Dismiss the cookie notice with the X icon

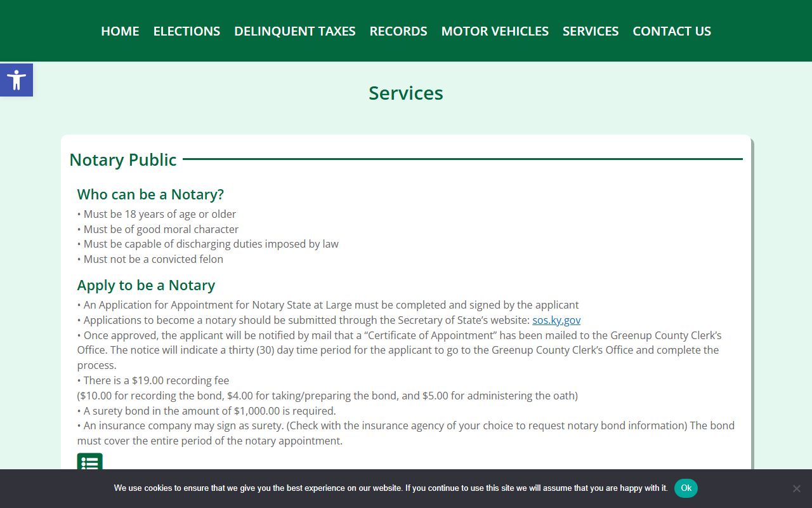click(x=797, y=488)
